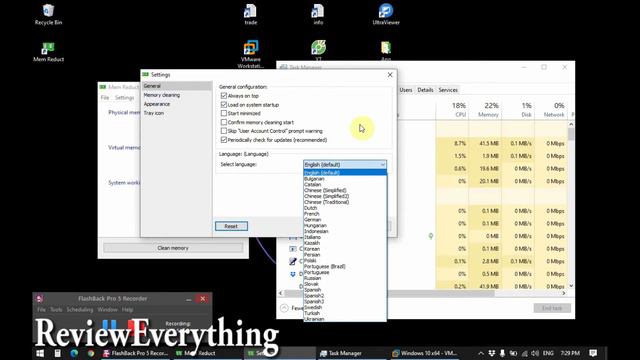Launch UltraViewer from the desktop
This screenshot has height=360, width=640.
coord(386,14)
